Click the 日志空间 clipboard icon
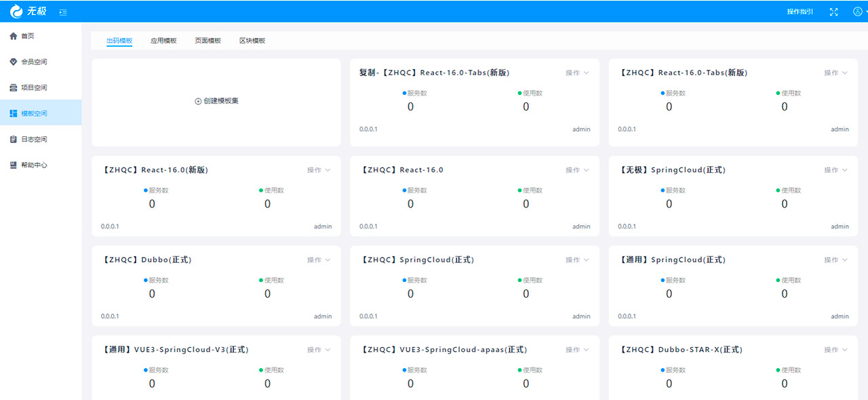868x400 pixels. [13, 139]
